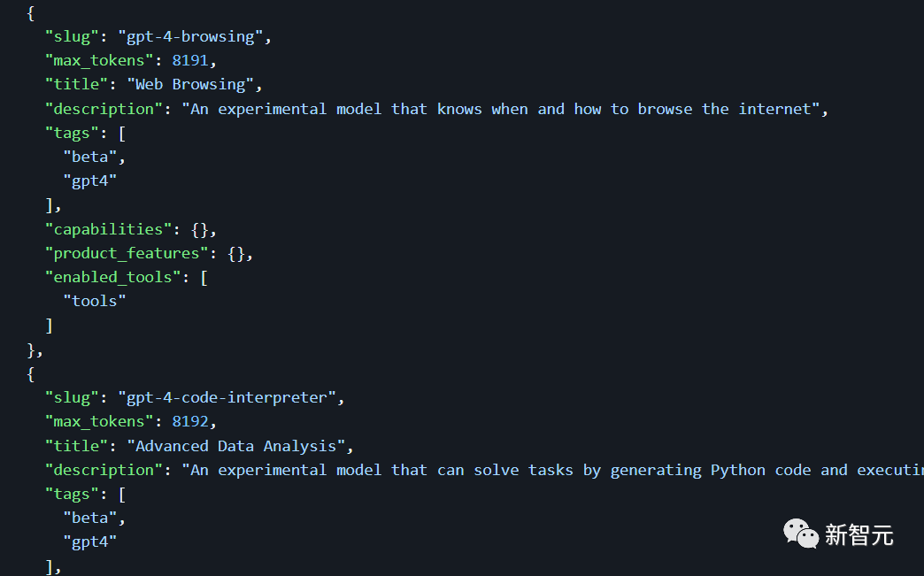The width and height of the screenshot is (924, 576).
Task: Click the first "gpt4" tag string
Action: tap(90, 180)
